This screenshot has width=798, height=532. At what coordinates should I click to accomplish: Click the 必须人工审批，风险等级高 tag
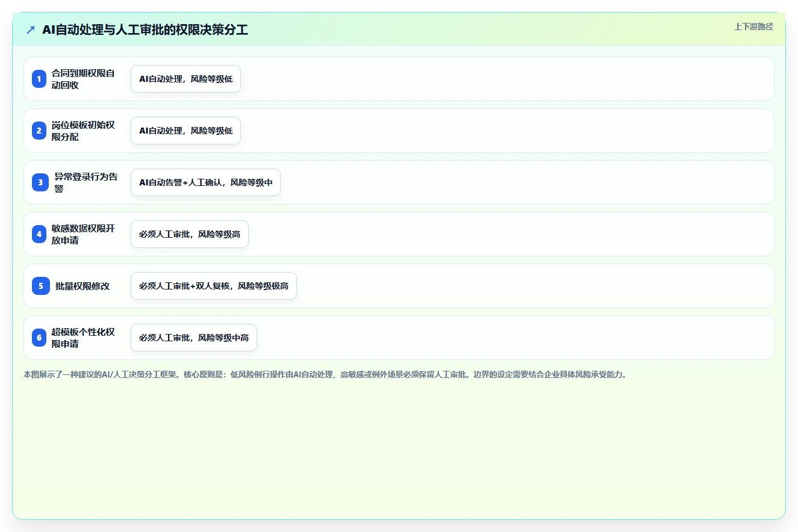point(190,234)
